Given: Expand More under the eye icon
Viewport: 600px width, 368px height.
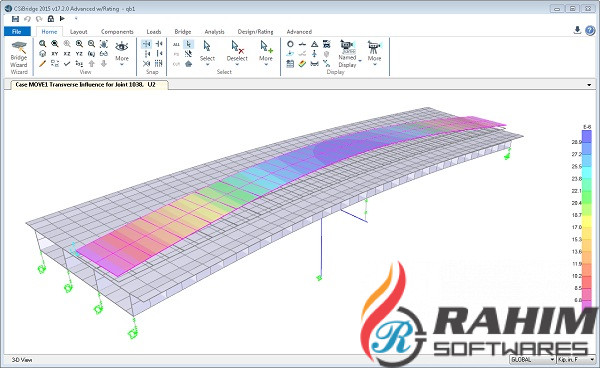Looking at the screenshot, I should click(x=122, y=53).
